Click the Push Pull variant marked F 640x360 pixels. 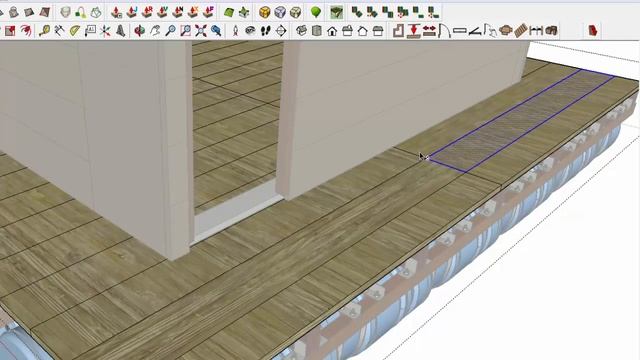click(x=208, y=12)
